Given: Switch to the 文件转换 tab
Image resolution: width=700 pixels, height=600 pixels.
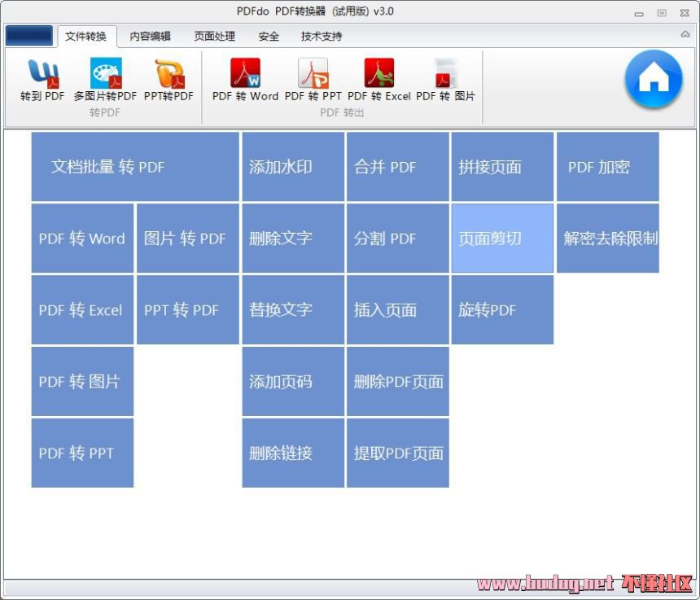Looking at the screenshot, I should click(85, 36).
